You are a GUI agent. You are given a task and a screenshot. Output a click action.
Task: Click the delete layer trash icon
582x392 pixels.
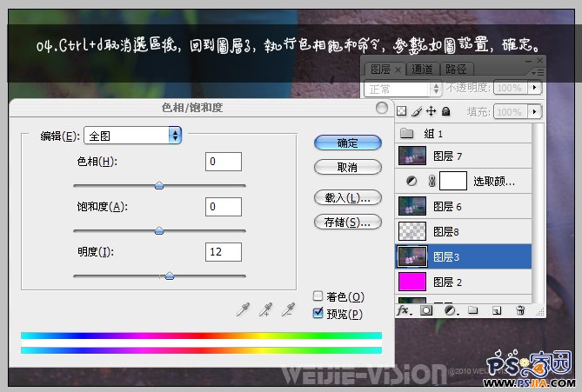click(519, 309)
